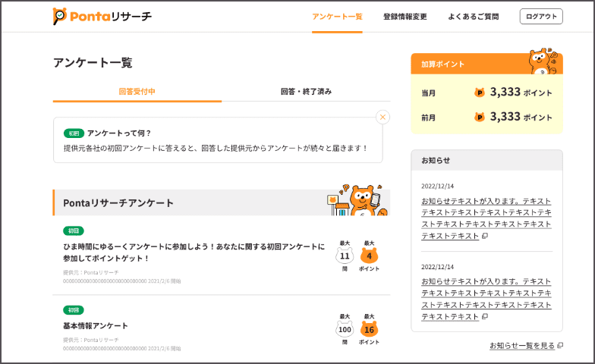The width and height of the screenshot is (595, 364).
Task: Click the ログアウト button
Action: tap(541, 17)
